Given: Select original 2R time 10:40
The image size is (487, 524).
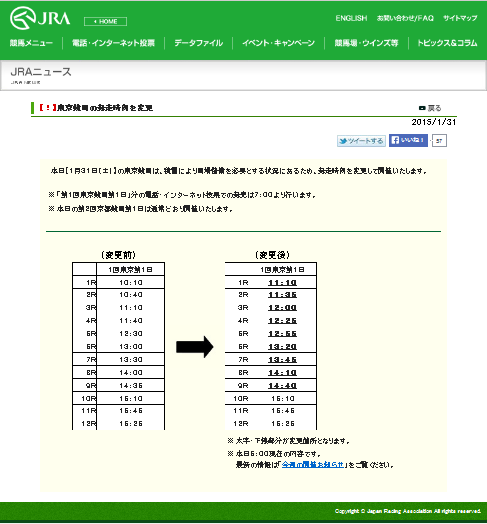Looking at the screenshot, I should pos(131,295).
